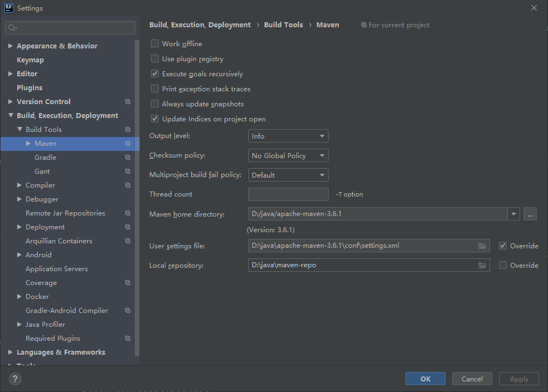Click Build Tools in the breadcrumb
The height and width of the screenshot is (392, 548).
(283, 25)
